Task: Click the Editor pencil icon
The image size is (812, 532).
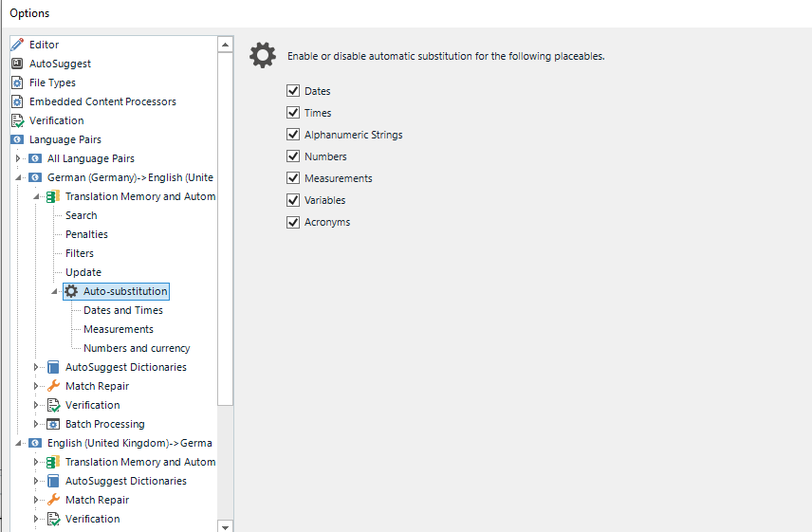Action: click(17, 45)
